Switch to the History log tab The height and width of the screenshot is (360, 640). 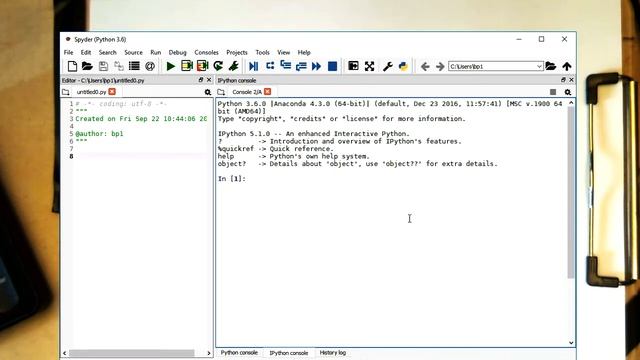tap(333, 352)
